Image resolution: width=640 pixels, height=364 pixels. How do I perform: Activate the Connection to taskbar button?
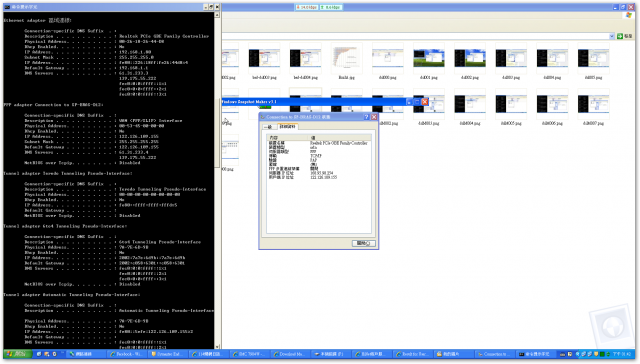[x=495, y=354]
